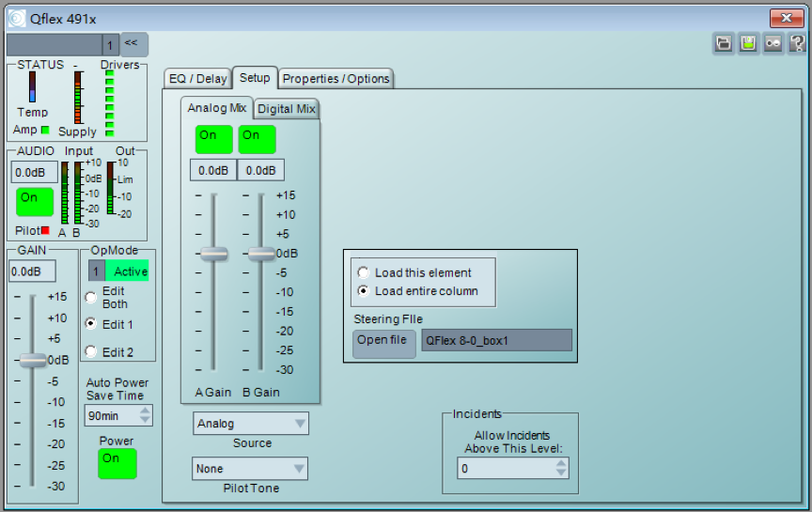Click the B Gain slider handle
Viewport: 812px width, 512px height.
(x=261, y=254)
